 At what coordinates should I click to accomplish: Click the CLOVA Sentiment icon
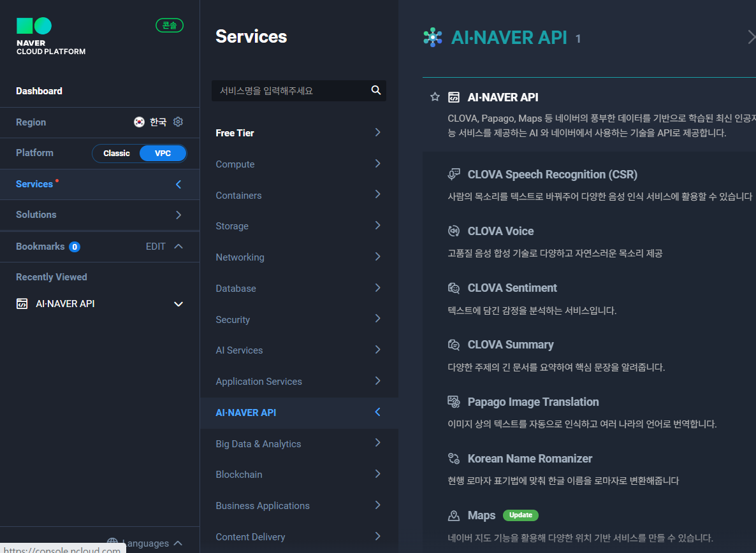(454, 288)
